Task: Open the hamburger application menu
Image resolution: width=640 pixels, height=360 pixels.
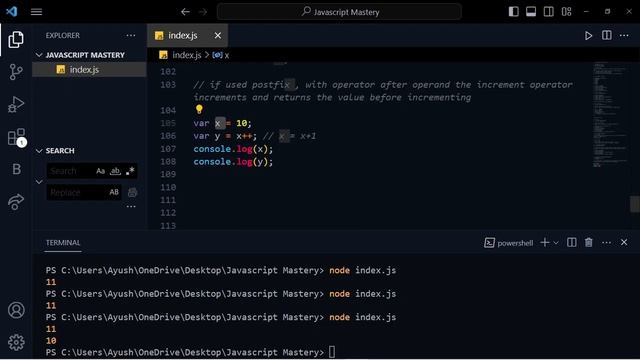Action: (x=36, y=12)
